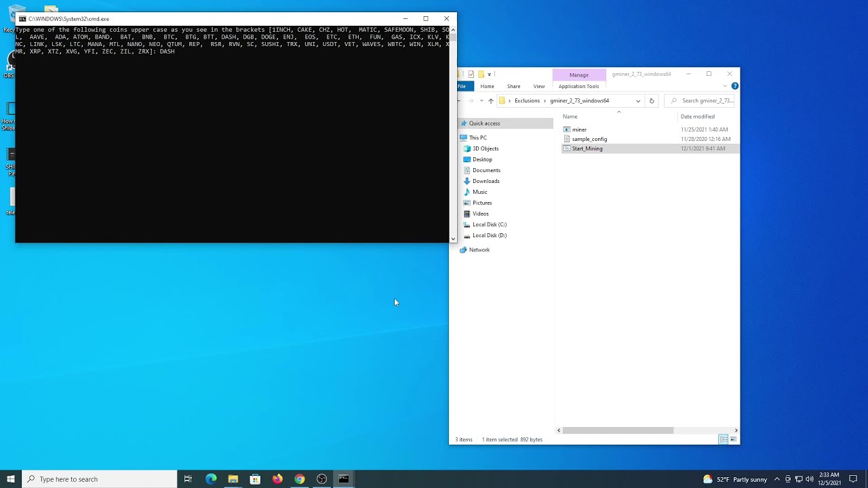Click the taskbar search box

point(100,479)
